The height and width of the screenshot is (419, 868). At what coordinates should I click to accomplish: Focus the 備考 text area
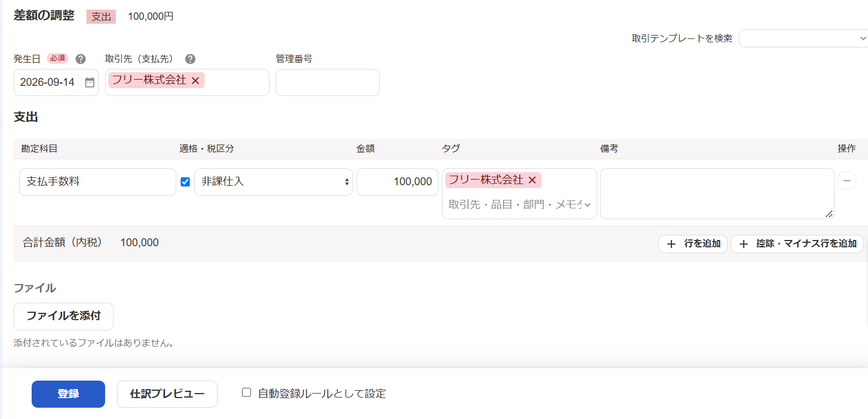pos(717,194)
